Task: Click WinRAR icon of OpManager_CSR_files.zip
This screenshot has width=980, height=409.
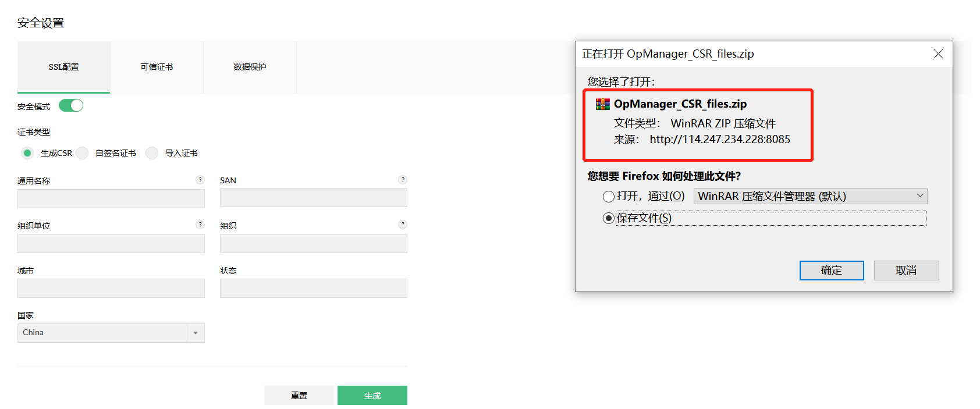Action: [x=603, y=104]
